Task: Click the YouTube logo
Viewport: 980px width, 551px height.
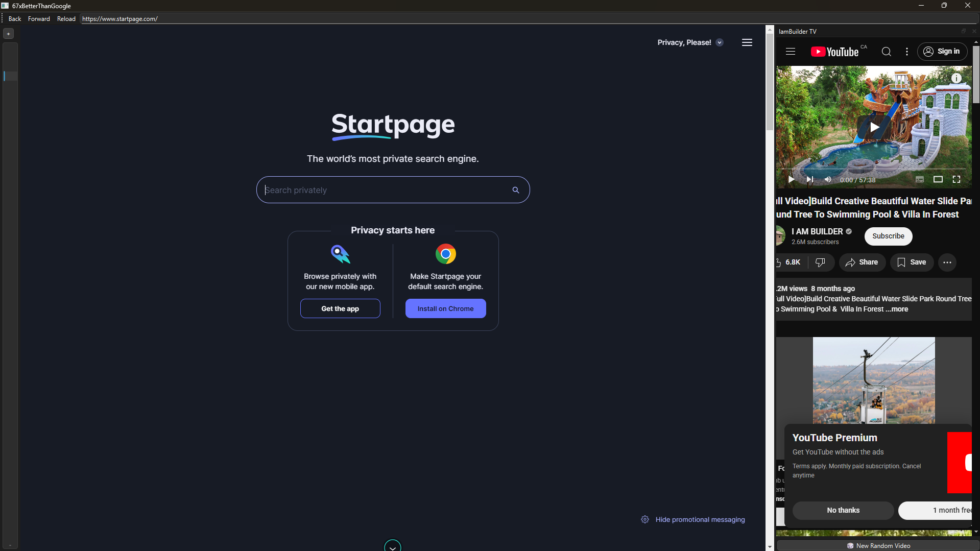Action: [x=835, y=52]
